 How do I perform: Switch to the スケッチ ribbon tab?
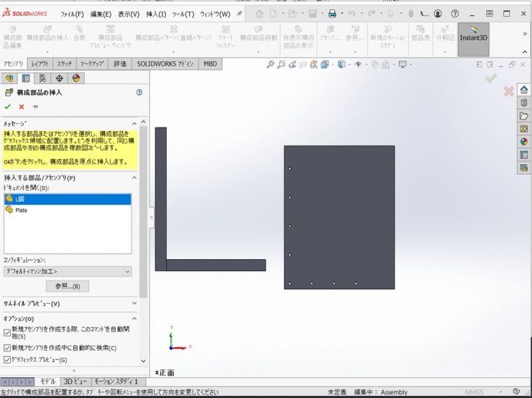click(65, 64)
